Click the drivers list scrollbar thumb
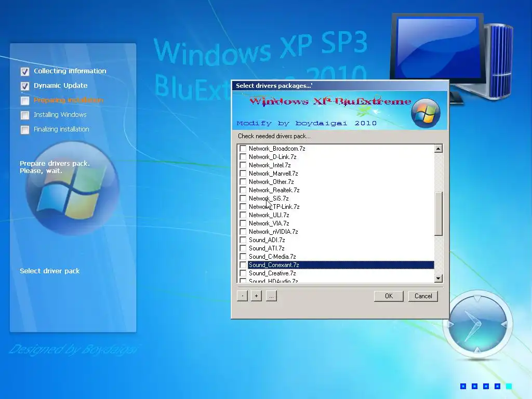This screenshot has height=399, width=532. pos(438,214)
